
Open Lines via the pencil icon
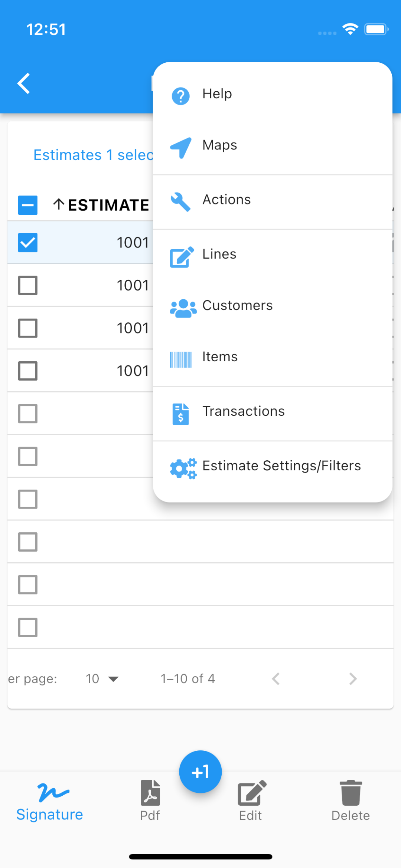(182, 257)
